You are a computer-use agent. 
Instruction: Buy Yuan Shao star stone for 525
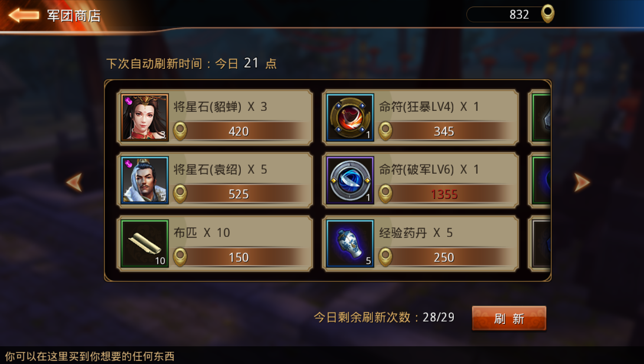(240, 194)
